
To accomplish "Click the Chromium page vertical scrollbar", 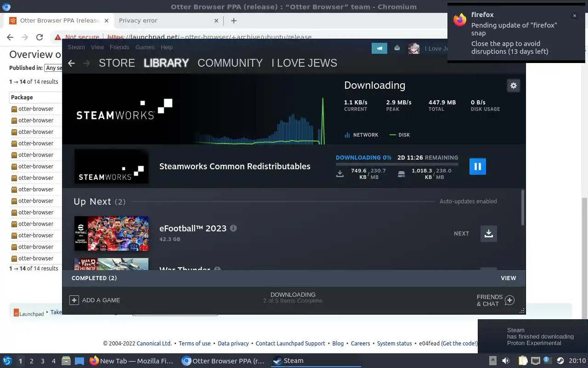I will click(585, 258).
